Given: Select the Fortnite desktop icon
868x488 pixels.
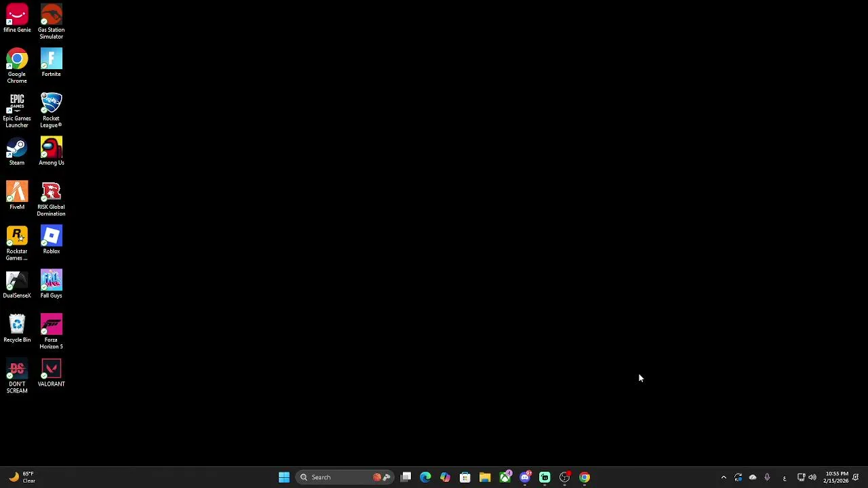Looking at the screenshot, I should (x=51, y=62).
